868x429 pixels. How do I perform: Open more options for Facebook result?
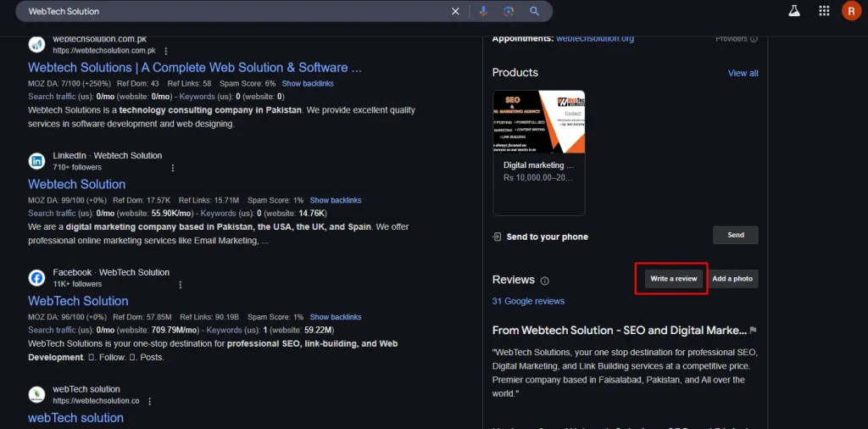(x=180, y=285)
